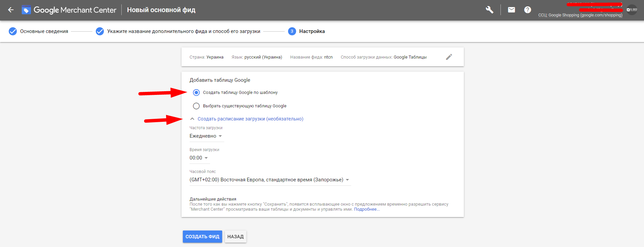This screenshot has height=247, width=644.
Task: Click the 'Назад' button
Action: coord(235,237)
